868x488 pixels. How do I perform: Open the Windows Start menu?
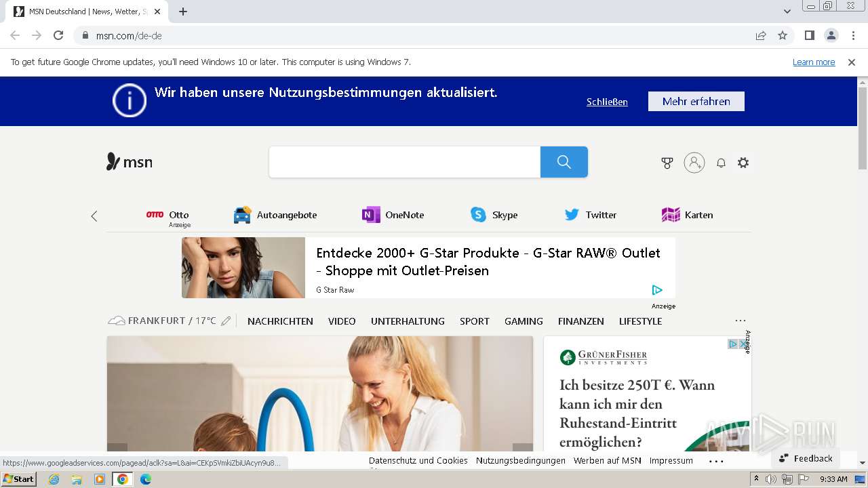(18, 479)
